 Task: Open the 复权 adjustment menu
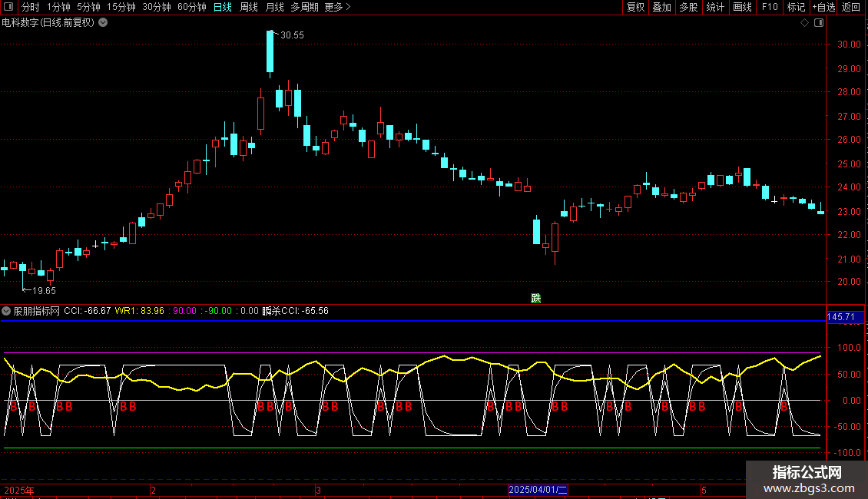pyautogui.click(x=635, y=8)
